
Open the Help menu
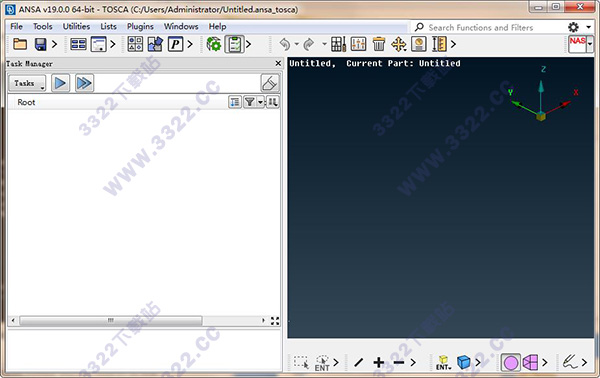(217, 26)
